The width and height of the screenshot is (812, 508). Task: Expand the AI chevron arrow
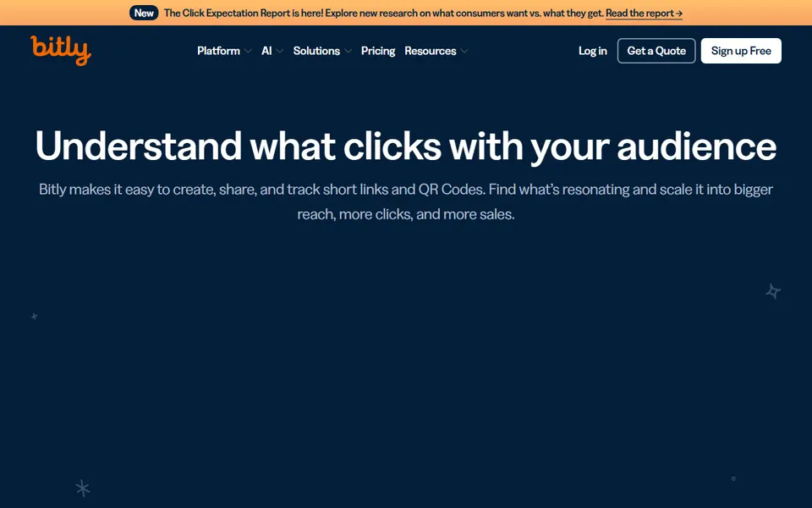pos(280,51)
